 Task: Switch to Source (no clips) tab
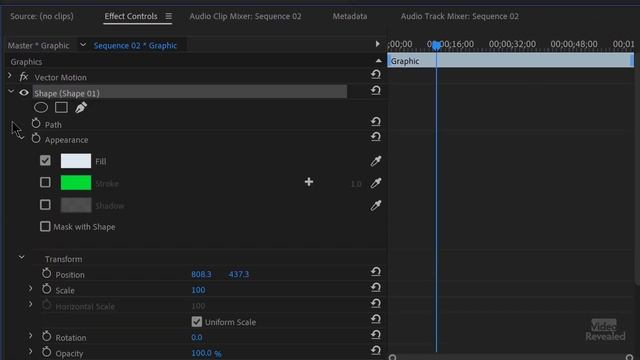[42, 16]
